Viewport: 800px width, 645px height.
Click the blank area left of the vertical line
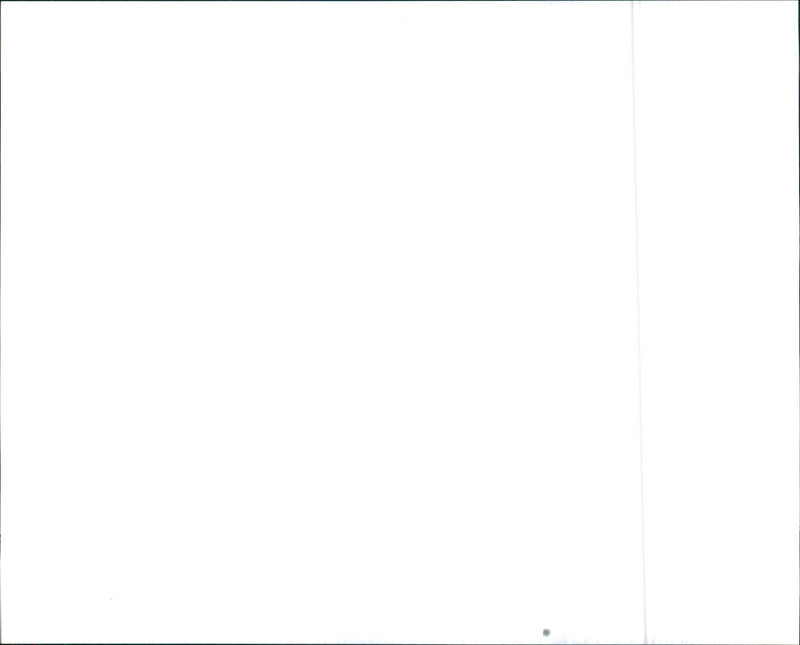click(x=316, y=321)
